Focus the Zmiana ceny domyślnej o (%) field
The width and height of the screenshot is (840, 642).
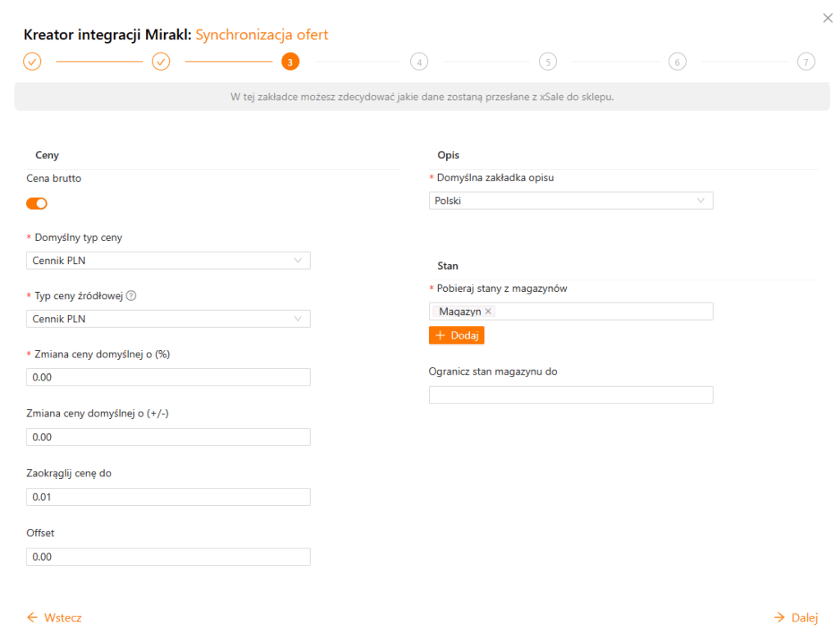168,377
